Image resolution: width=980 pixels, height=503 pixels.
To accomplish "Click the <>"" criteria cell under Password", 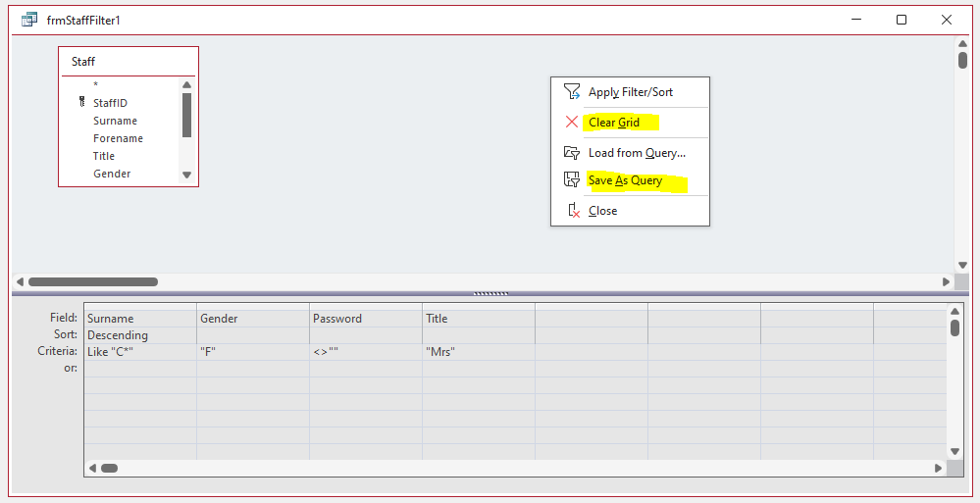I will coord(366,352).
